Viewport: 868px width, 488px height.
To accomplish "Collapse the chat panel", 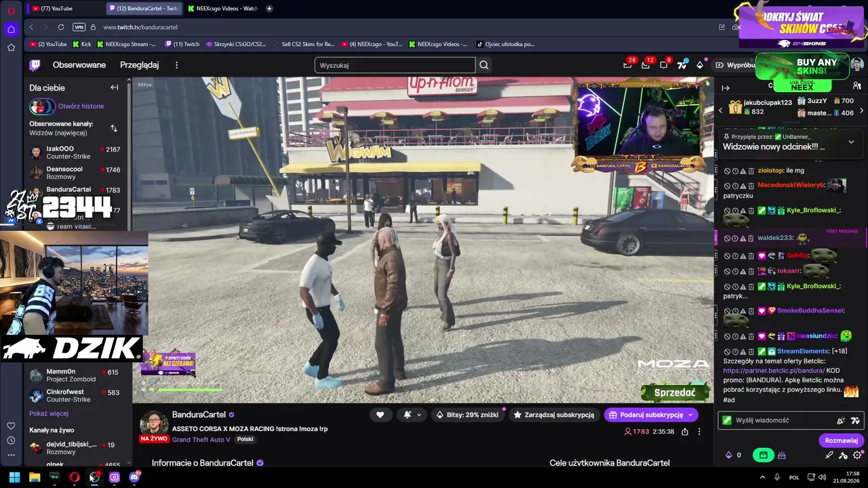I will pyautogui.click(x=726, y=87).
